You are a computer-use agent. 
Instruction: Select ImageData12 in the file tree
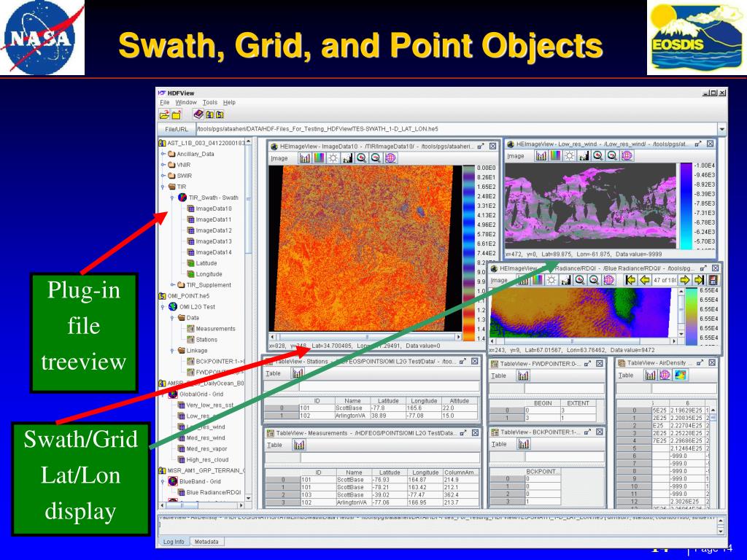pyautogui.click(x=213, y=230)
